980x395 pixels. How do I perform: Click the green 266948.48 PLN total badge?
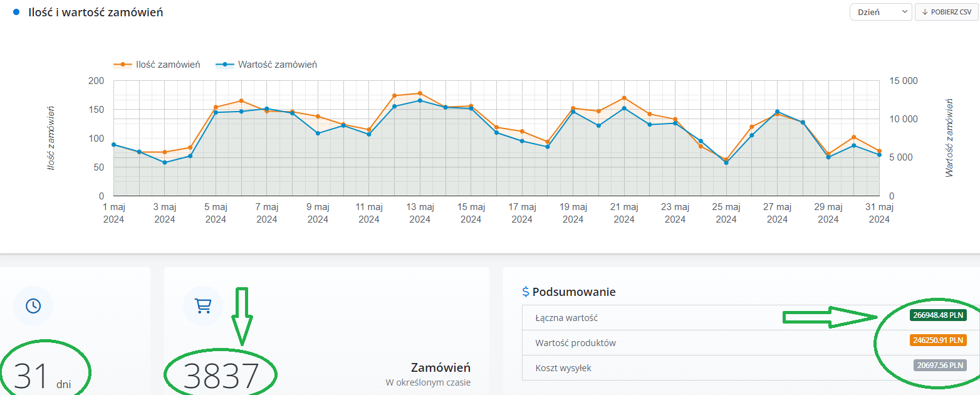click(938, 315)
